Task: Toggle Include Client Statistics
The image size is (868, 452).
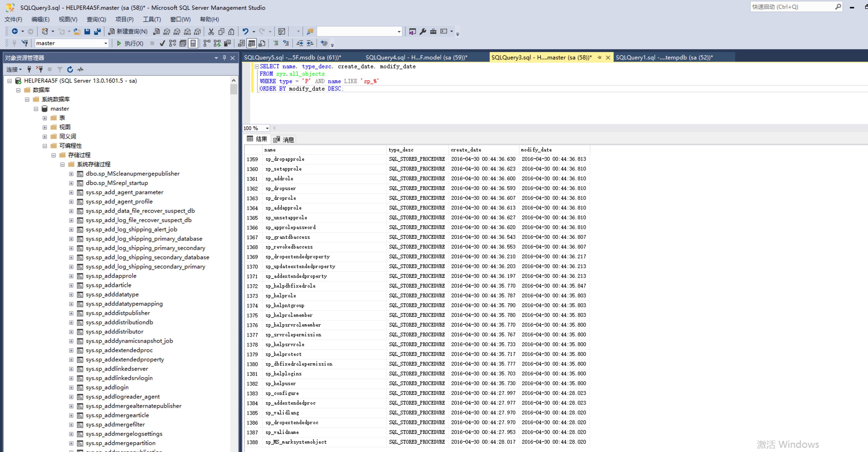Action: 227,43
